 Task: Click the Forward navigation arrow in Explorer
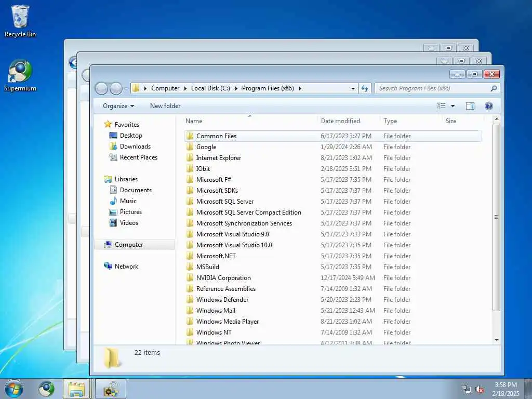point(116,88)
